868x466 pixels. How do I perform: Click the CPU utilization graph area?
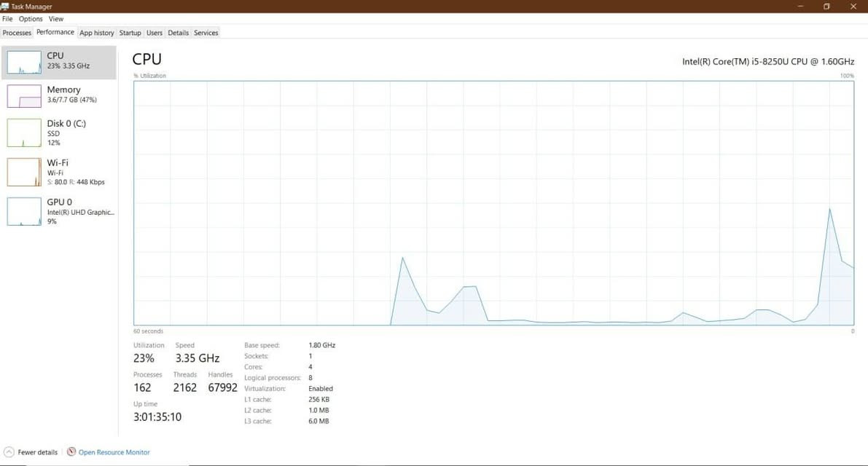[493, 202]
